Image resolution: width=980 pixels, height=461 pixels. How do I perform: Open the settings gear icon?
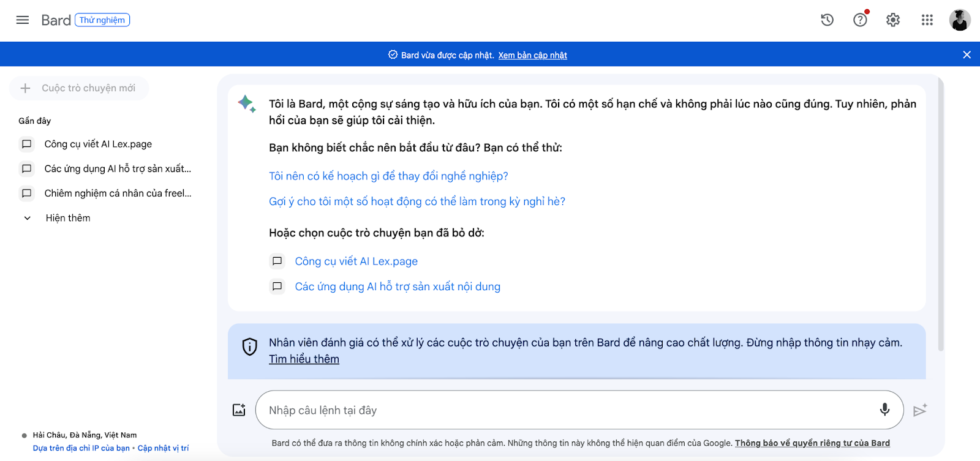893,20
